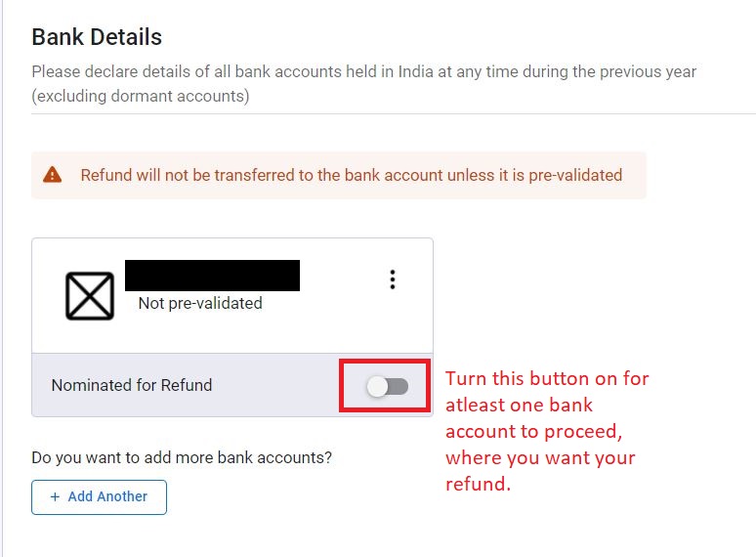
Task: Click the Refund will not be transferred text
Action: tap(352, 175)
